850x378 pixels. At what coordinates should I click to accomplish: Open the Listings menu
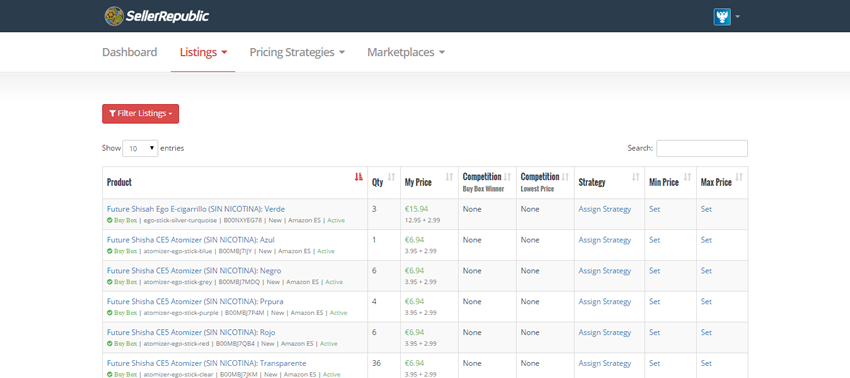[203, 52]
